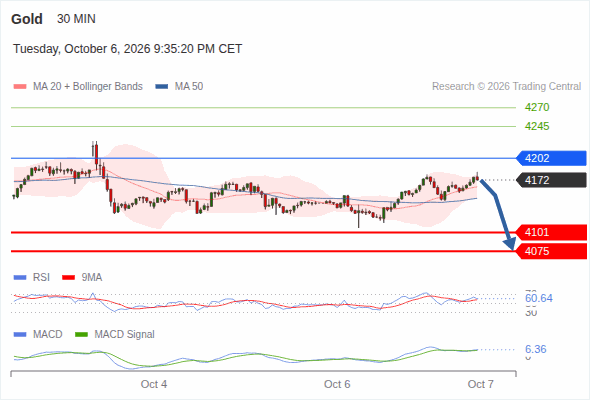Select the blue 4202 pivot price tag
590x400 pixels.
[x=551, y=158]
